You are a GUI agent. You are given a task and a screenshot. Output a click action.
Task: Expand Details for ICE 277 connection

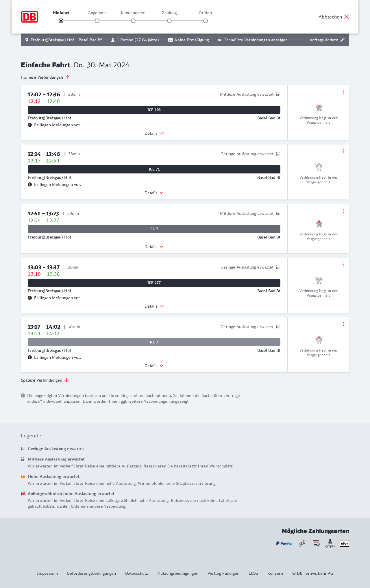click(x=154, y=306)
